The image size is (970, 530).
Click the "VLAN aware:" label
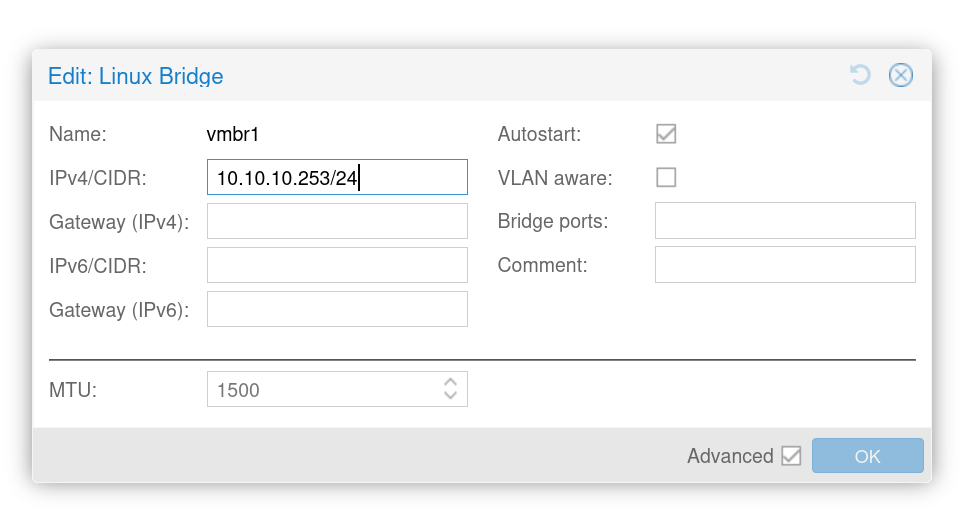[x=555, y=178]
